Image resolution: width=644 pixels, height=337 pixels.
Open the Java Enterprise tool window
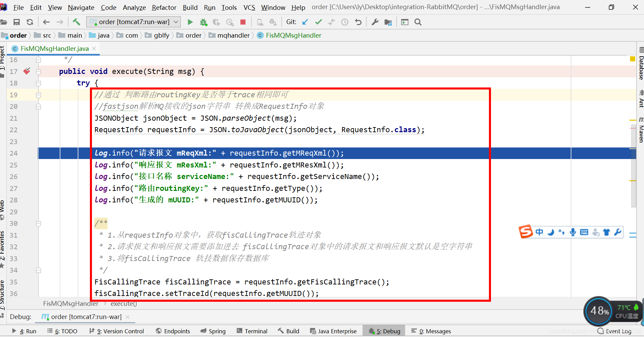(334, 331)
